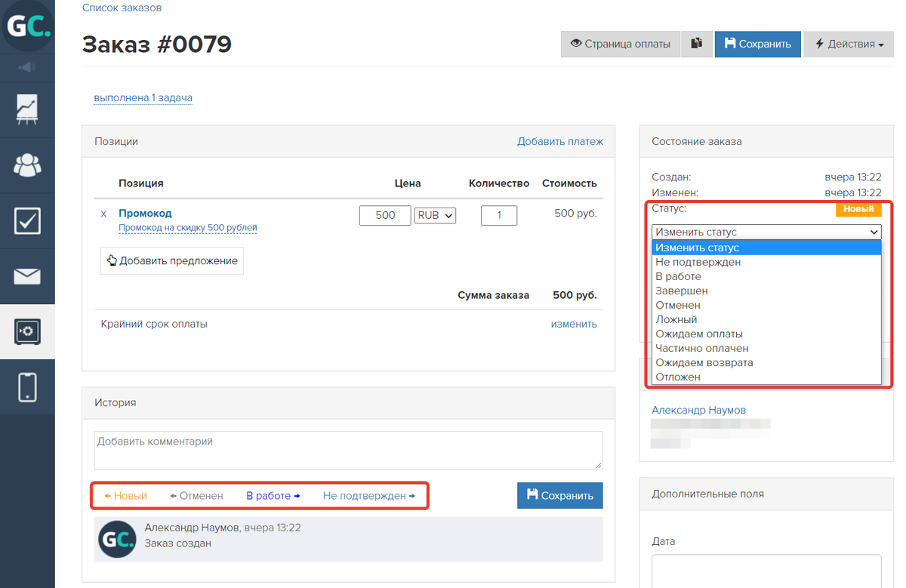Open the mobile phone sidebar icon
The width and height of the screenshot is (906, 588).
tap(27, 387)
